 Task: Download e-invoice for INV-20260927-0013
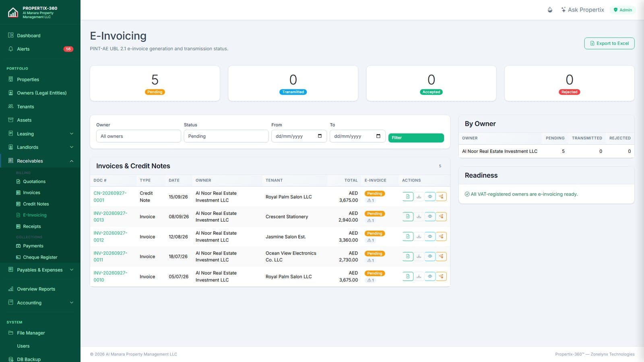(419, 216)
